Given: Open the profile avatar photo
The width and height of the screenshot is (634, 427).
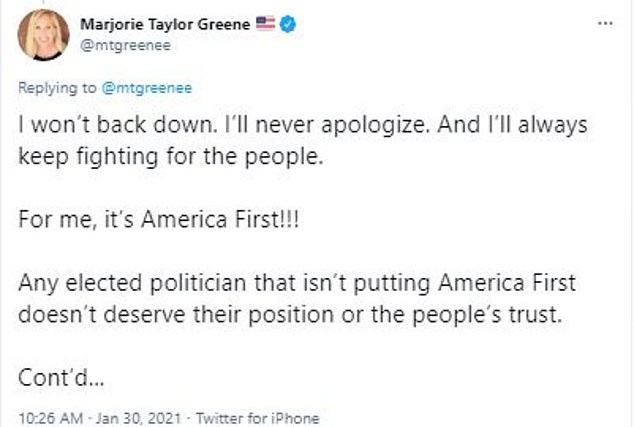Looking at the screenshot, I should point(44,35).
